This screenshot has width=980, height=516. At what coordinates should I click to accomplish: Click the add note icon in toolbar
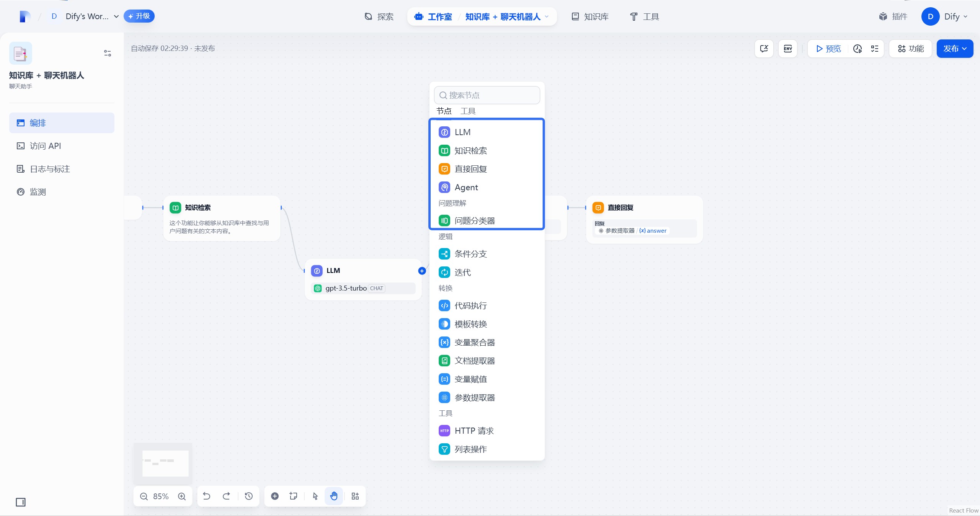(x=294, y=496)
